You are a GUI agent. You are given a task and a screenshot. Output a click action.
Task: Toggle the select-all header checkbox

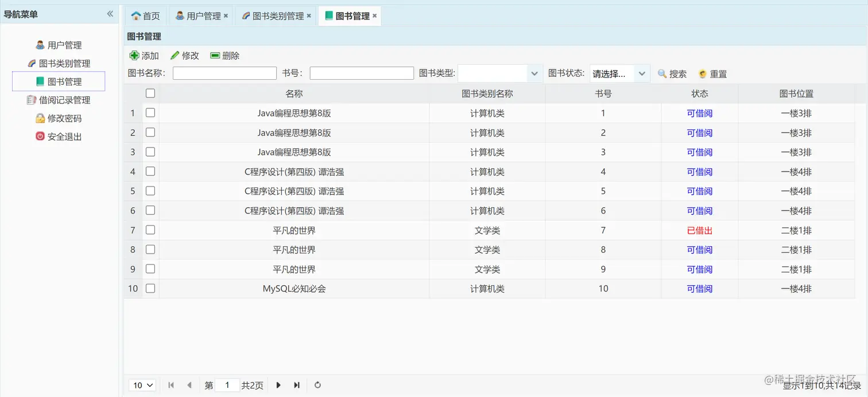[150, 93]
